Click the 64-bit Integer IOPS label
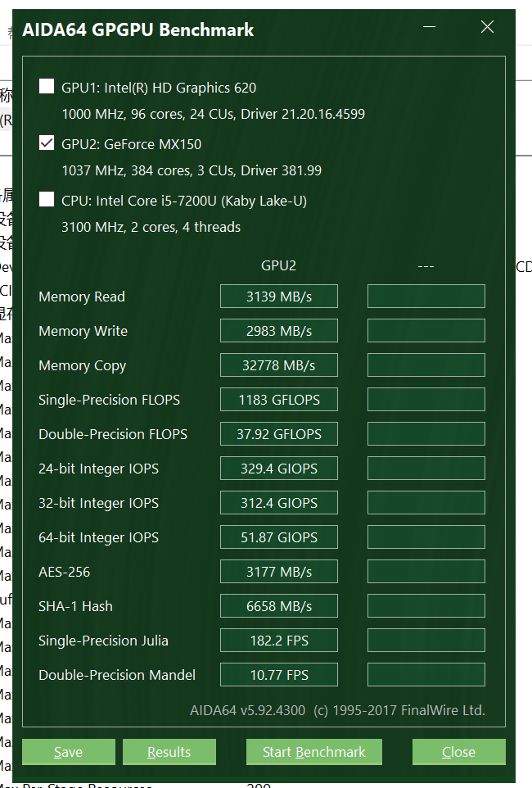Viewport: 532px width, 788px height. tap(98, 537)
